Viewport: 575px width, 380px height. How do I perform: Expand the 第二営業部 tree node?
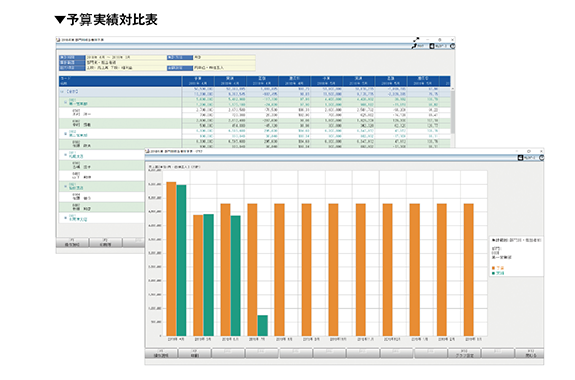66,134
